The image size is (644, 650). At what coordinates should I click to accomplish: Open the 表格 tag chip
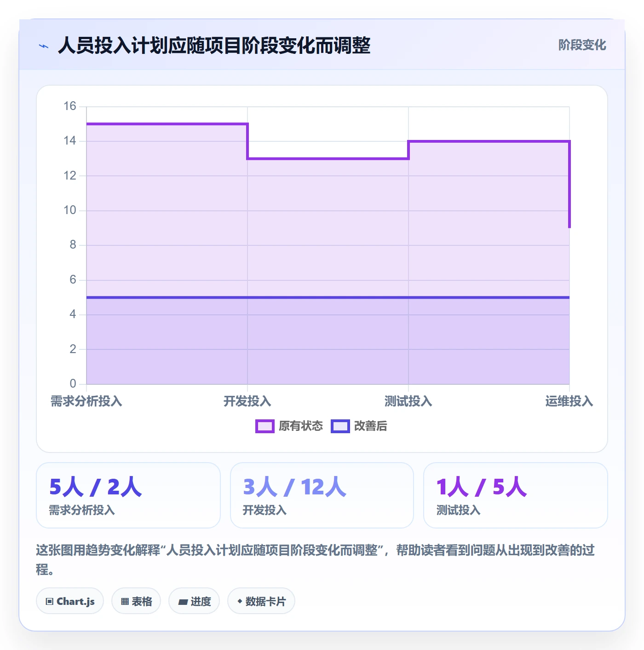pyautogui.click(x=136, y=601)
